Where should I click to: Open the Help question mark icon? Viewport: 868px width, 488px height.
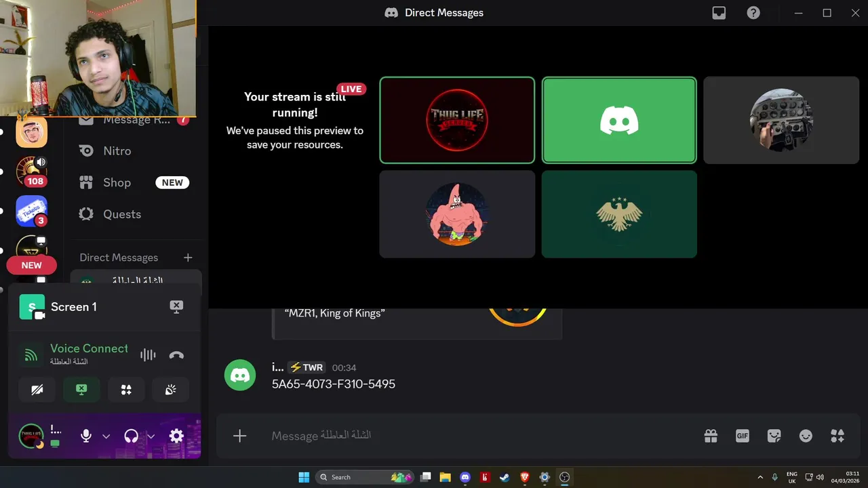click(x=753, y=13)
